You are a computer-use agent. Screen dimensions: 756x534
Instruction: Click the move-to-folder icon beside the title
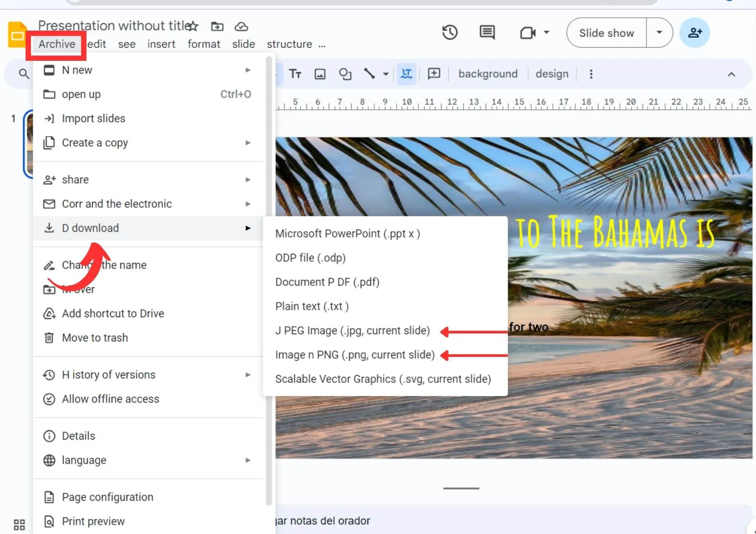pyautogui.click(x=217, y=26)
